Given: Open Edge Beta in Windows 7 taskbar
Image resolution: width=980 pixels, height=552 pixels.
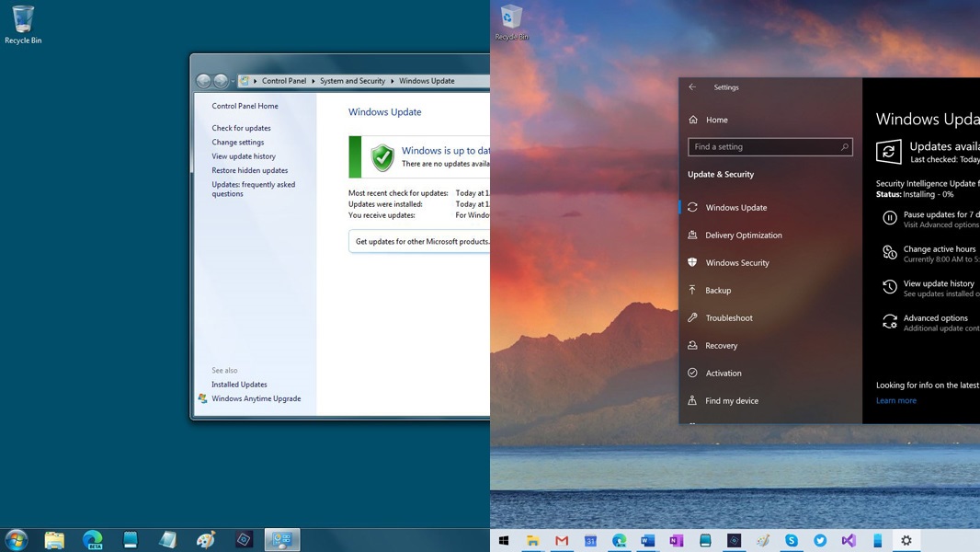Looking at the screenshot, I should click(92, 540).
